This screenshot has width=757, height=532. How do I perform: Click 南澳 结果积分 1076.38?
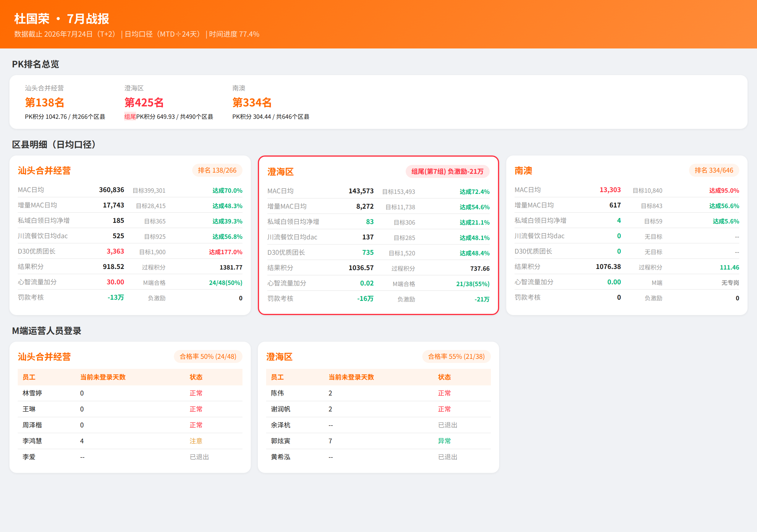tap(608, 267)
